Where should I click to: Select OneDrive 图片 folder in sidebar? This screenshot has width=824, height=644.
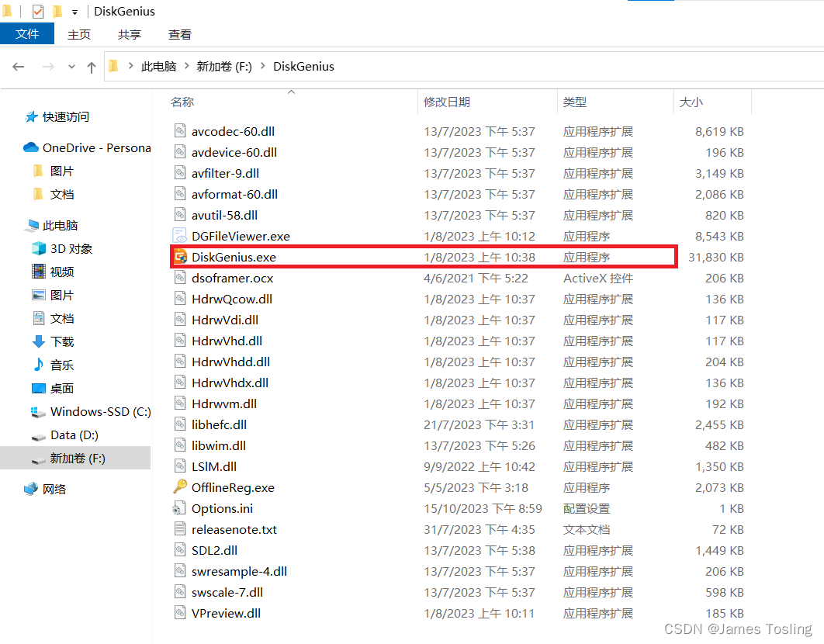tap(61, 171)
